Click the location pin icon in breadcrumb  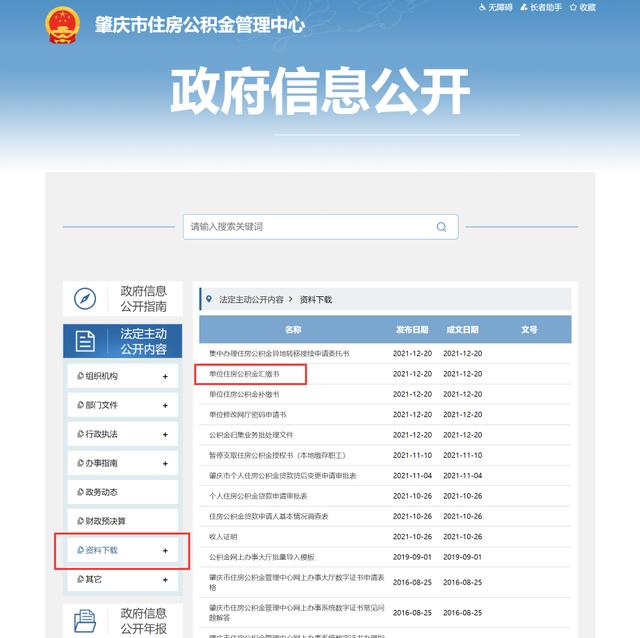tap(209, 299)
